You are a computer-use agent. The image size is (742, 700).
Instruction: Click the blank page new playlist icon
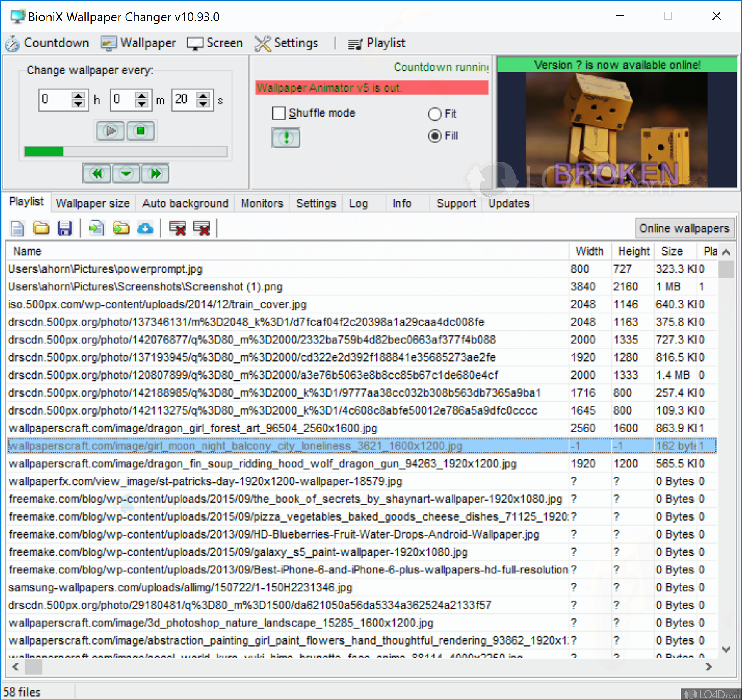click(17, 228)
